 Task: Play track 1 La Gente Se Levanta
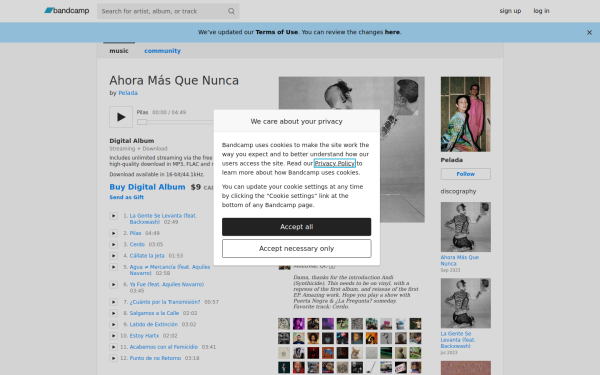pos(113,216)
